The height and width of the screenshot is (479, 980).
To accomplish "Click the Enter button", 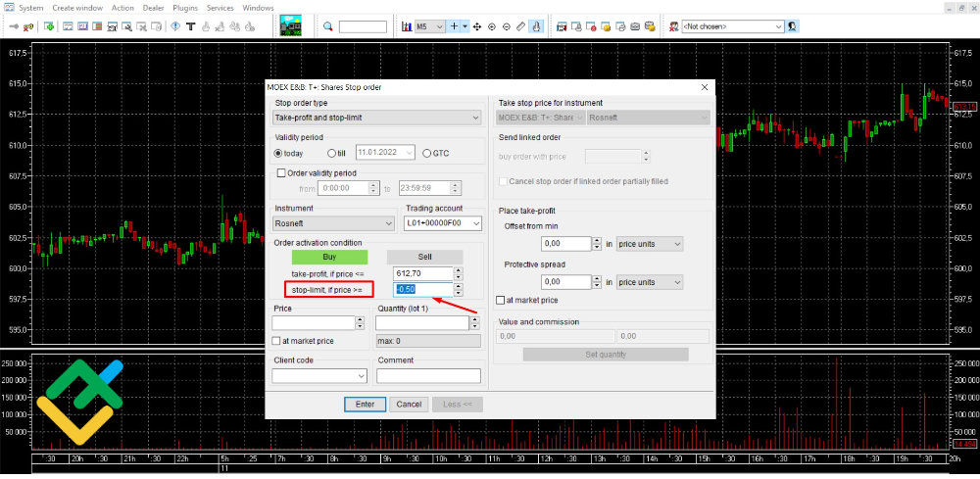I will point(365,404).
